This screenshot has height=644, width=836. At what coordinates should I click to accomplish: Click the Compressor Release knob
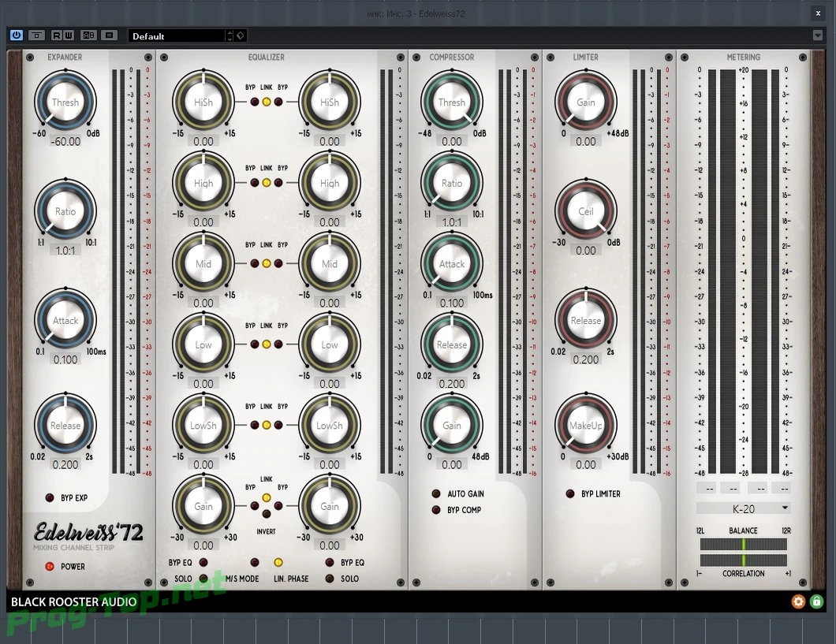click(452, 344)
